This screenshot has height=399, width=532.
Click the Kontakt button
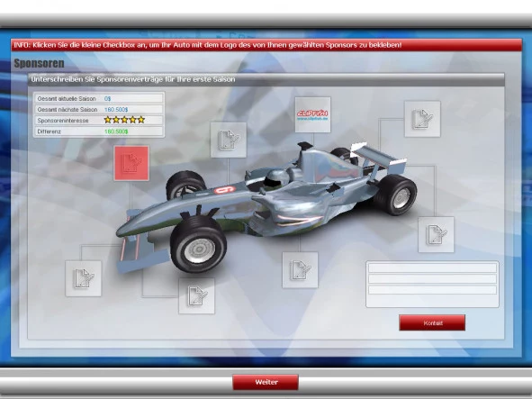point(432,322)
